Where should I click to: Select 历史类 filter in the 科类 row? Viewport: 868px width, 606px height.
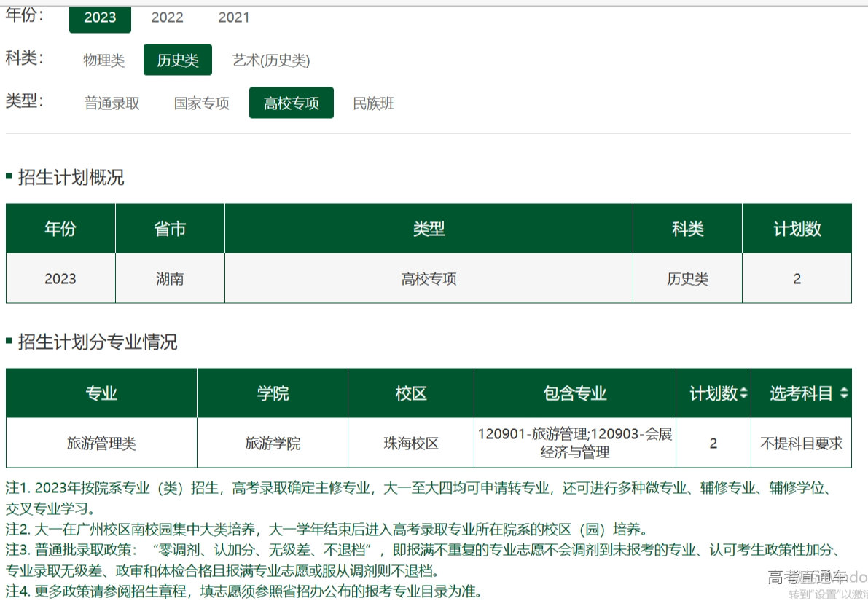tap(177, 60)
